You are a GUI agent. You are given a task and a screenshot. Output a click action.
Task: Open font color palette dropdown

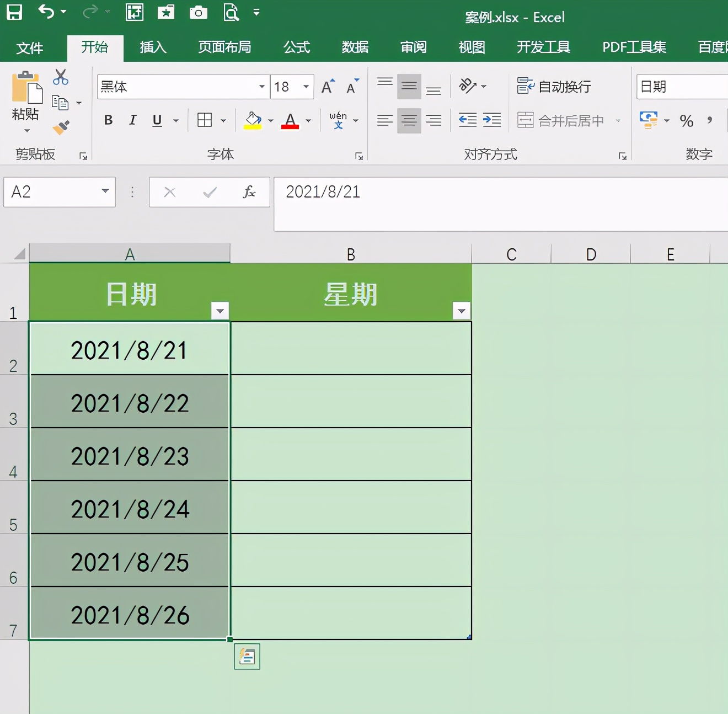click(x=308, y=120)
